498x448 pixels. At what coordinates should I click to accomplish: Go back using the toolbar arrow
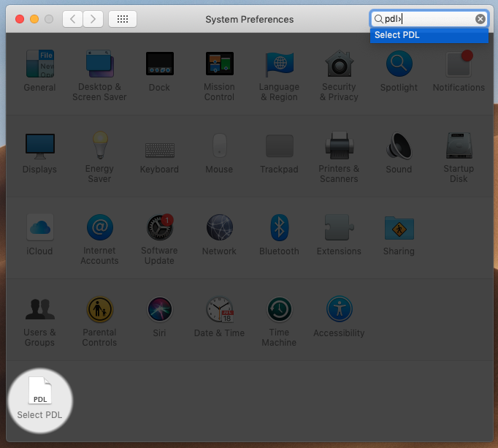[72, 19]
